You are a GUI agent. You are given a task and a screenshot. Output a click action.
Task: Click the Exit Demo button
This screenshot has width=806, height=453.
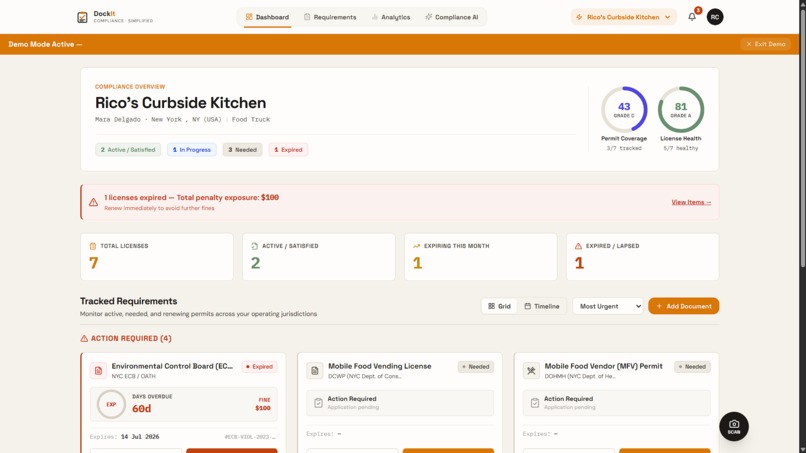(765, 44)
